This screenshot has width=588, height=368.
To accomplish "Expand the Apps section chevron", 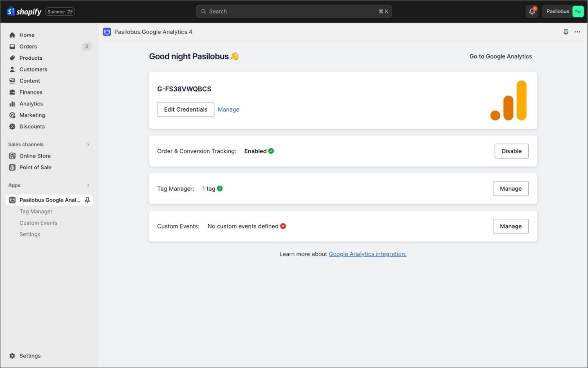I will [x=88, y=185].
